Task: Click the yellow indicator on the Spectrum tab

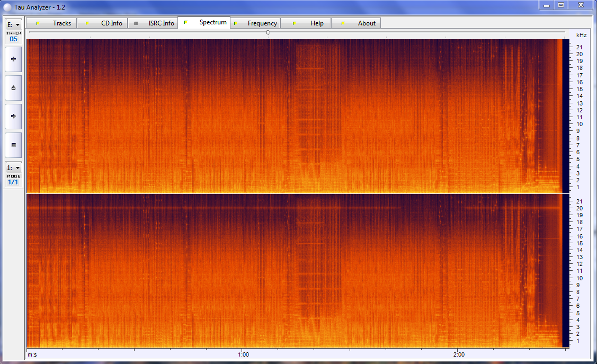Action: coord(186,22)
